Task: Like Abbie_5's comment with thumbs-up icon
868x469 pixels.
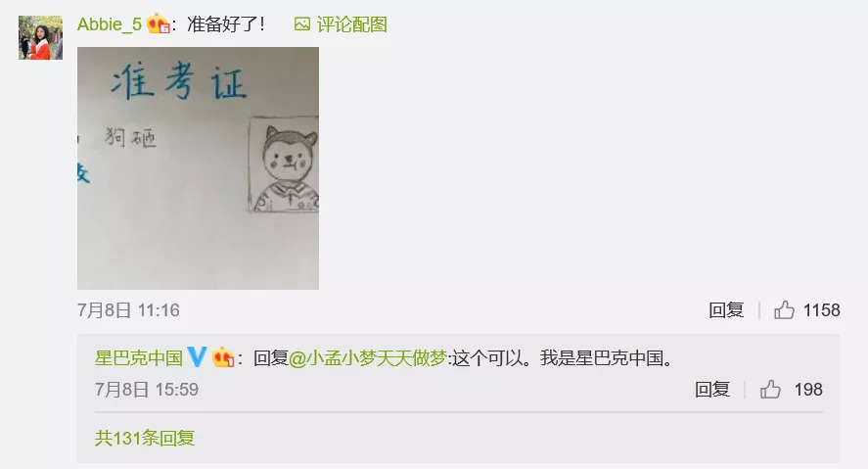Action: [784, 309]
